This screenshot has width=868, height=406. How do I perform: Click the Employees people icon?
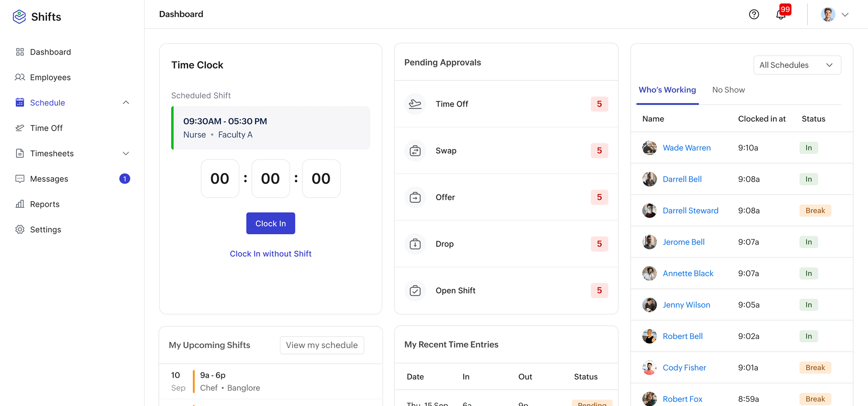point(20,77)
